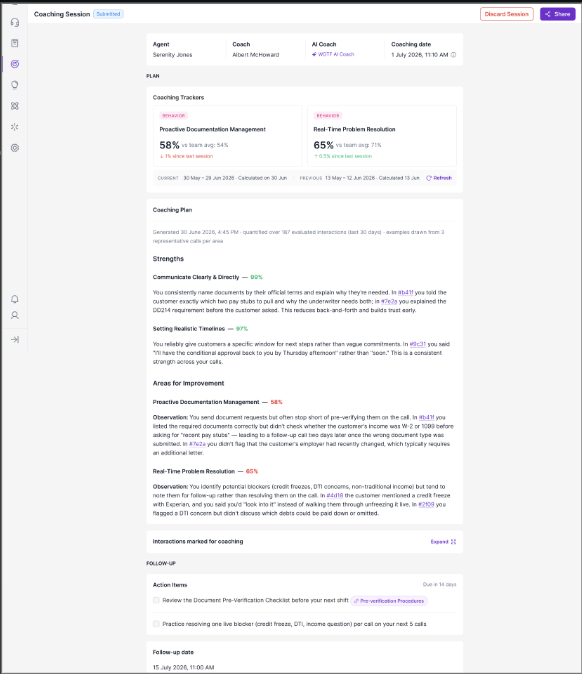Click the Submitted status badge
Image resolution: width=582 pixels, height=674 pixels.
(108, 14)
